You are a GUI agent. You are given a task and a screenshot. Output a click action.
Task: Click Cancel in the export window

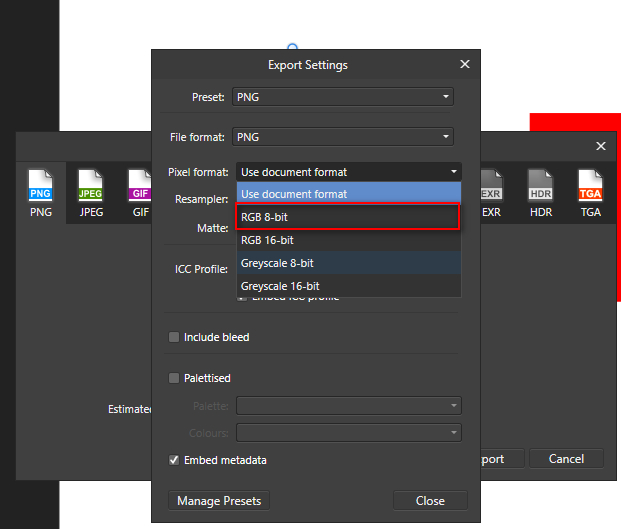click(566, 459)
